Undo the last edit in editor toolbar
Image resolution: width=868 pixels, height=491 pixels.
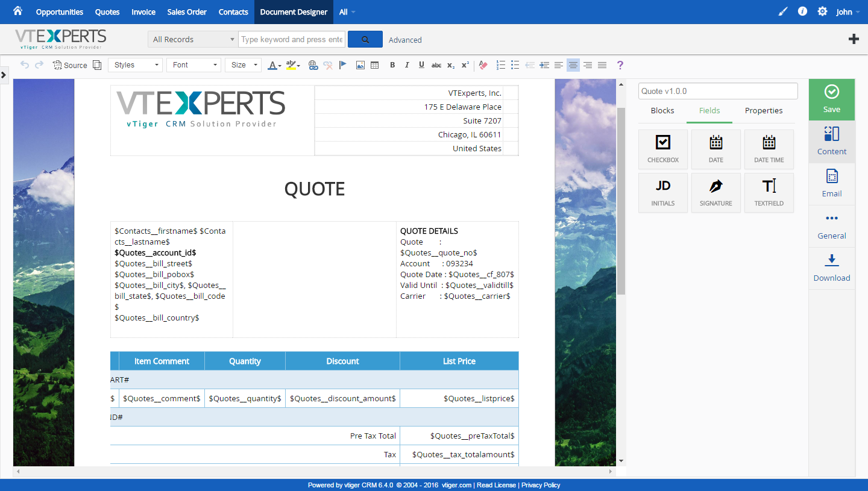point(25,65)
